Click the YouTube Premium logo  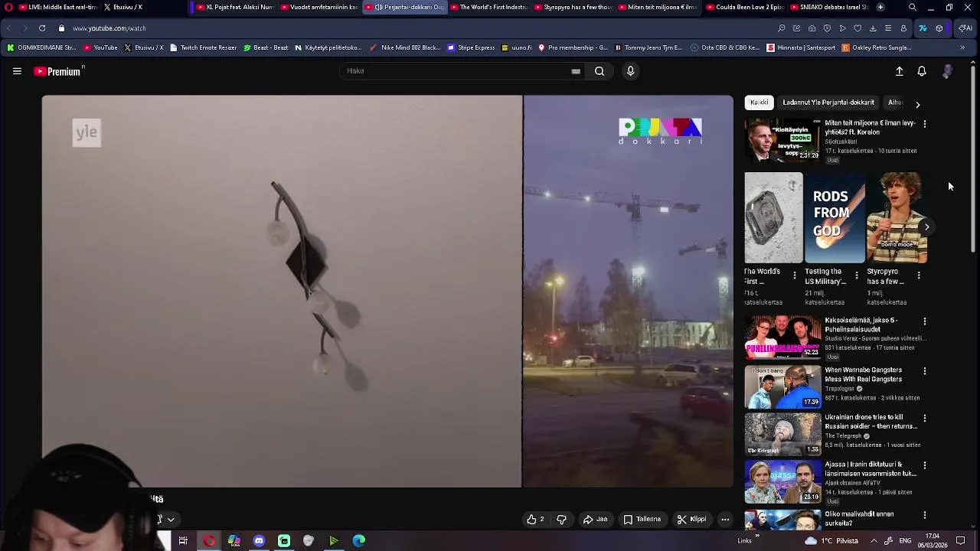(59, 71)
